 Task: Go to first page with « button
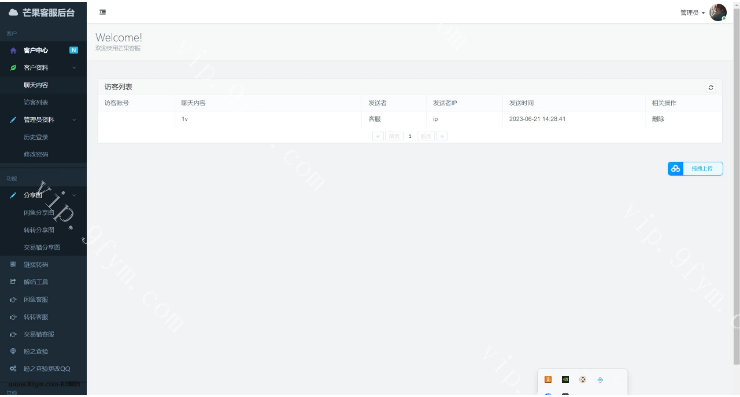click(x=378, y=136)
